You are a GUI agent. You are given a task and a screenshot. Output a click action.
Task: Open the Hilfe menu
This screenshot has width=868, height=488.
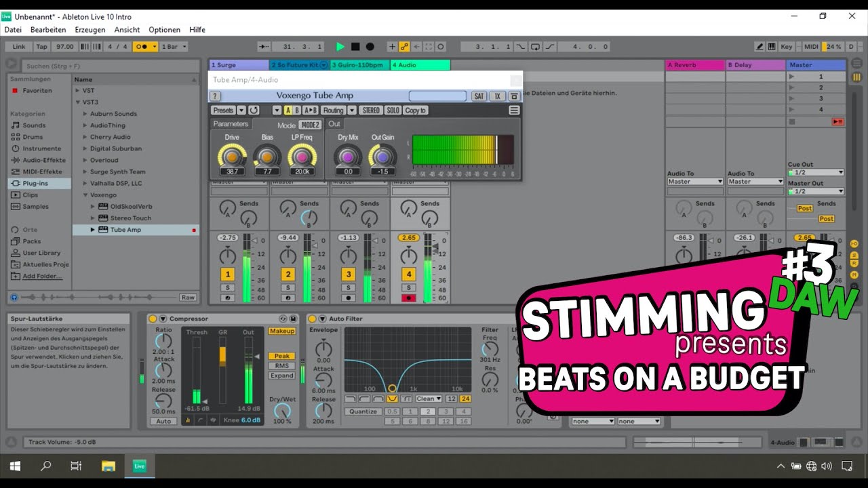(197, 30)
